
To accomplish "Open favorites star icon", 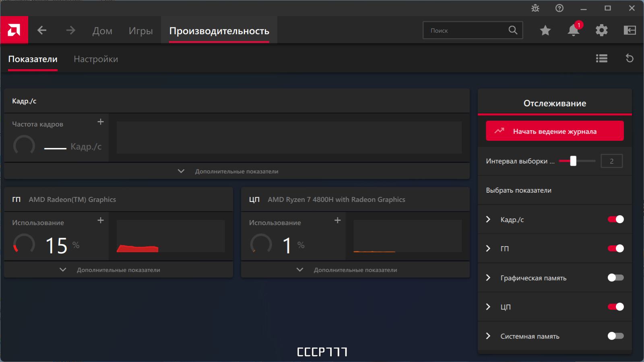I will pyautogui.click(x=545, y=30).
